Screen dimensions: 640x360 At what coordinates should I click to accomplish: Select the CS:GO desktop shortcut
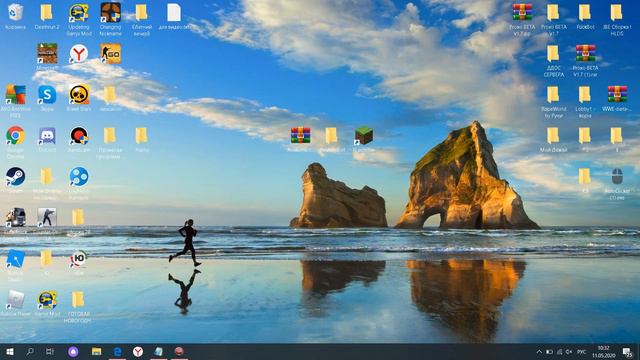(111, 53)
